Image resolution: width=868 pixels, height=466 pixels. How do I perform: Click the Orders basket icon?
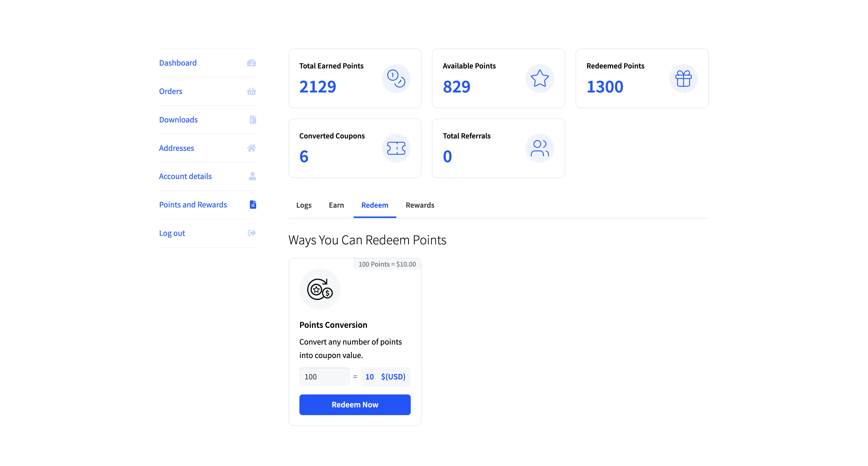pyautogui.click(x=251, y=91)
